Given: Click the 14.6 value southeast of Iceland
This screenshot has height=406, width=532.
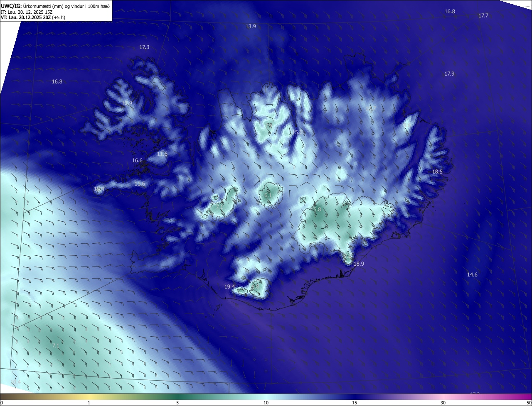Looking at the screenshot, I should tap(472, 275).
